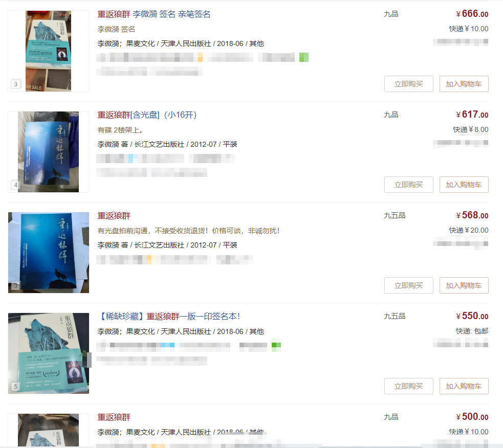The width and height of the screenshot is (503, 448).
Task: Click 立即购买 for the 550.00 listing
Action: (x=409, y=386)
